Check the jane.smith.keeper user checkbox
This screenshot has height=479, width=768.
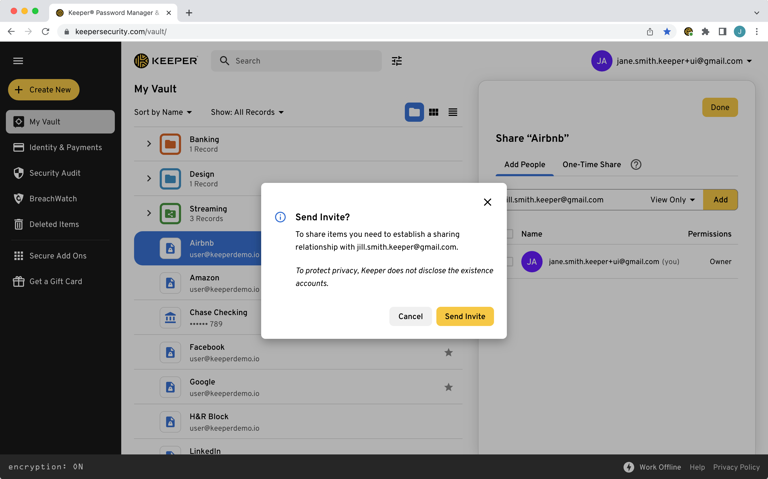click(509, 262)
